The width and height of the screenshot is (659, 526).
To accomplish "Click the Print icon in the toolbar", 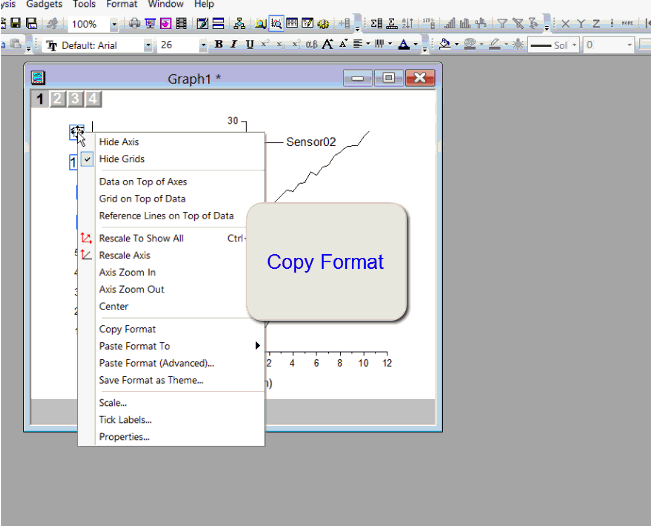I will pyautogui.click(x=134, y=23).
